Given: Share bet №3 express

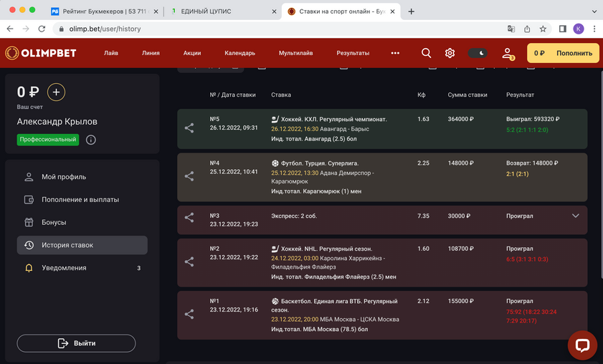Looking at the screenshot, I should pos(189,218).
